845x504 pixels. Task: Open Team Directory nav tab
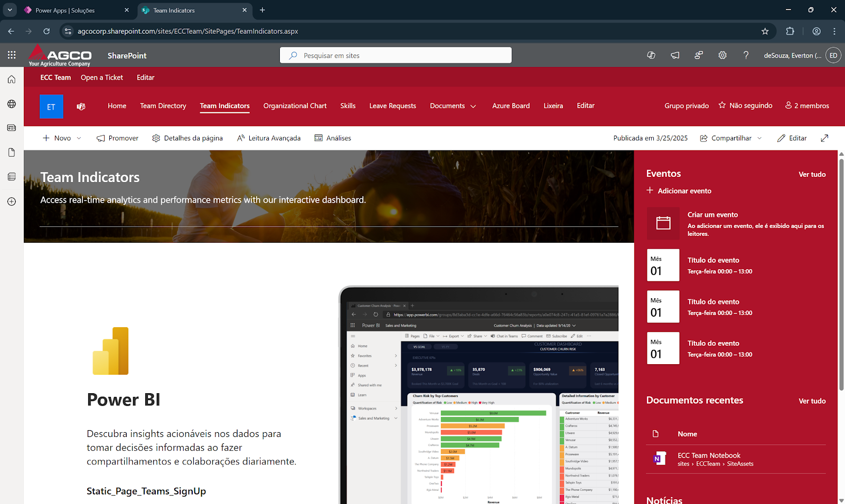[163, 106]
